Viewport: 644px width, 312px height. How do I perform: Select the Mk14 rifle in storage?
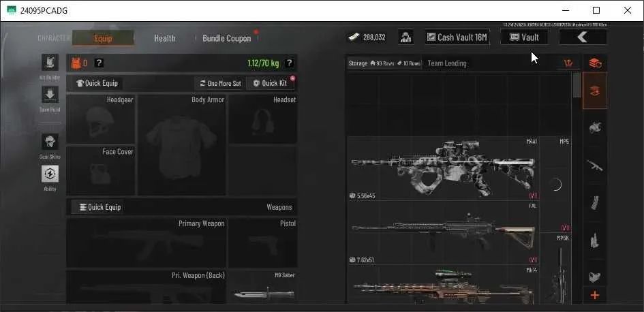[443, 285]
